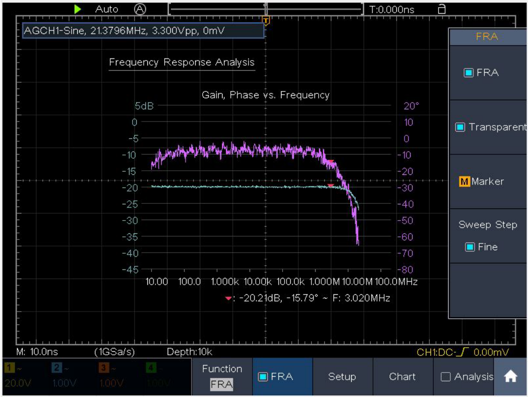Click the T:0.000ns trigger time readout
529x397 pixels.
tap(392, 9)
